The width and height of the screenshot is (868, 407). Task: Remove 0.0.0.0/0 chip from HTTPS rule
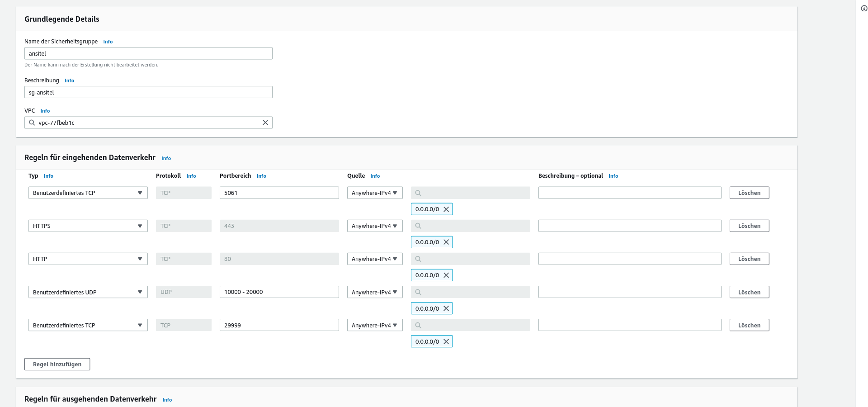(x=446, y=242)
